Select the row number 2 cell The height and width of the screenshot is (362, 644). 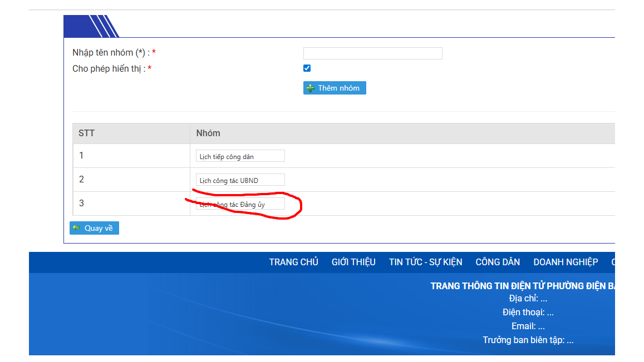coord(81,180)
